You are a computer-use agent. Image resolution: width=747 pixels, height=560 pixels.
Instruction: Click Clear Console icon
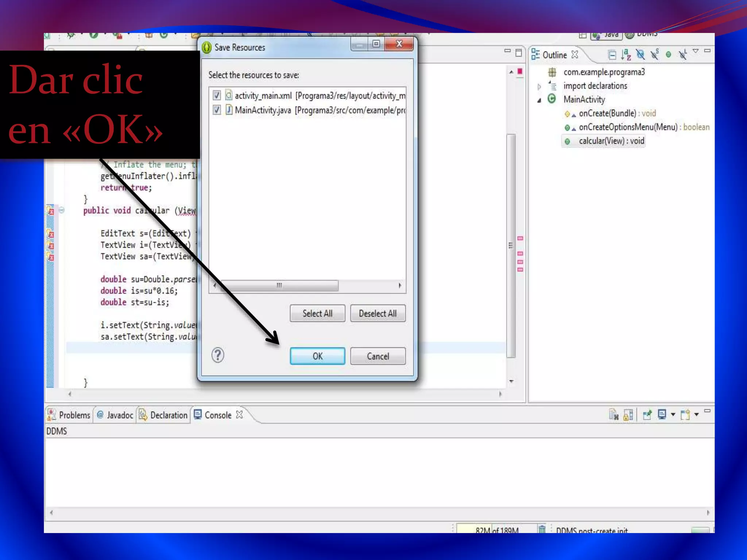pos(614,415)
